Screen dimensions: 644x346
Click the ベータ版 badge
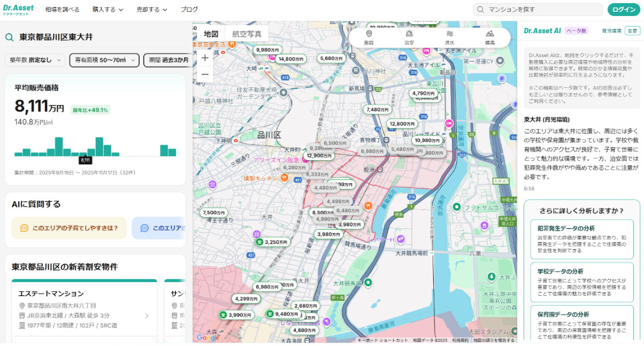click(x=576, y=31)
